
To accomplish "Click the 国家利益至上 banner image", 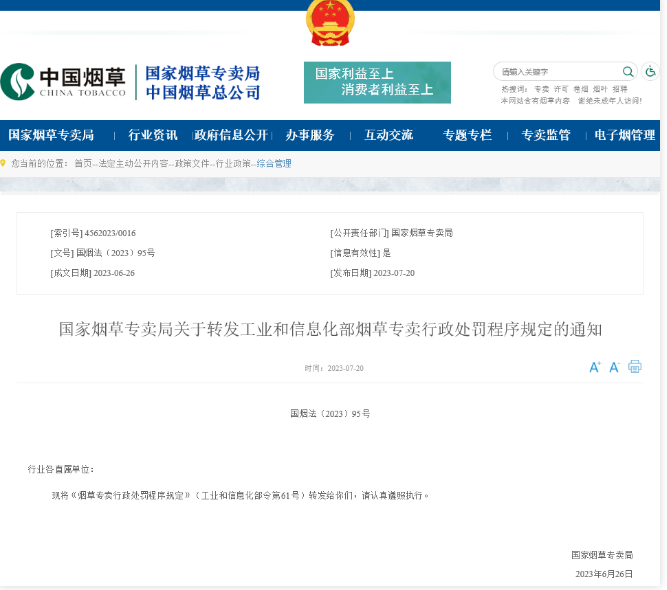I will (x=377, y=82).
